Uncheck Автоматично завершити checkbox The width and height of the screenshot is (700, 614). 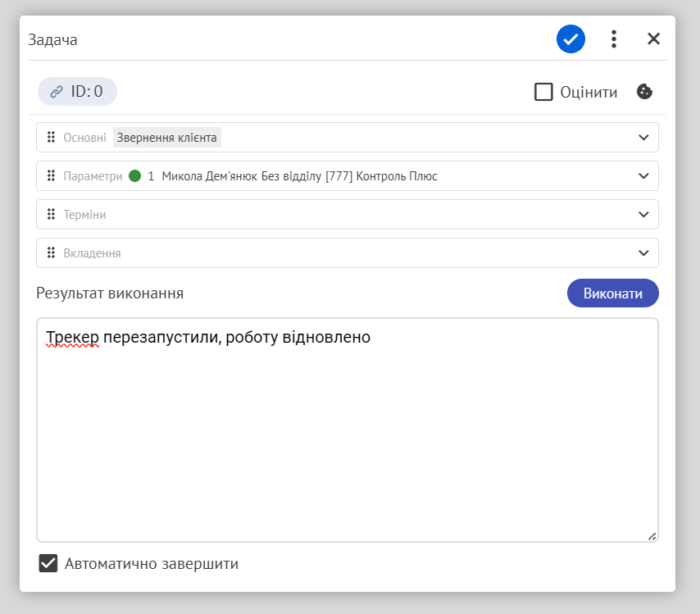click(x=48, y=563)
